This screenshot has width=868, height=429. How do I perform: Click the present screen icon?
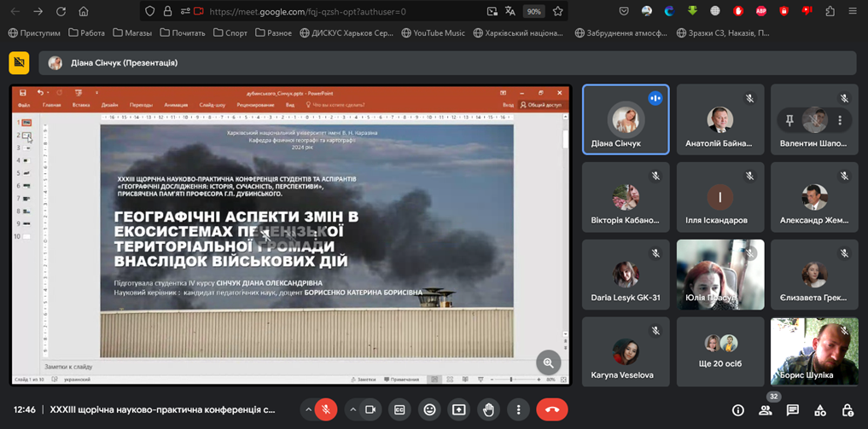(x=458, y=409)
